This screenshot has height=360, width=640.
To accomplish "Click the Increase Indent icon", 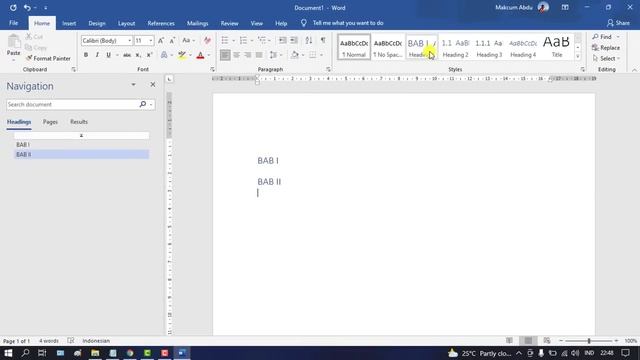I will [293, 40].
